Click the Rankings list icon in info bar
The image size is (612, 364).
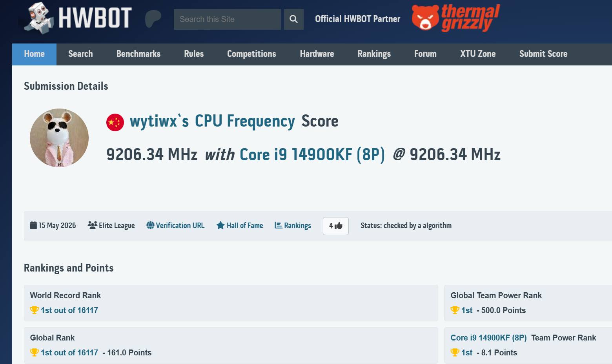279,225
